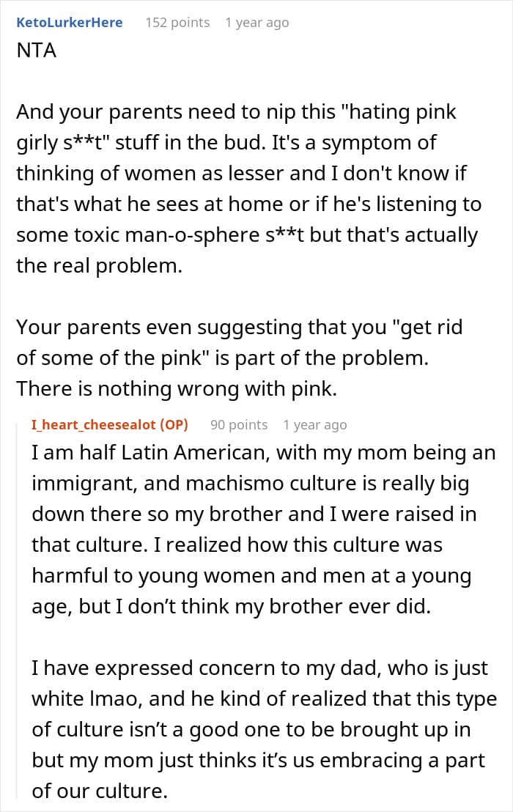The width and height of the screenshot is (513, 812).
Task: Click the 90 points score on the reply
Action: pyautogui.click(x=239, y=424)
